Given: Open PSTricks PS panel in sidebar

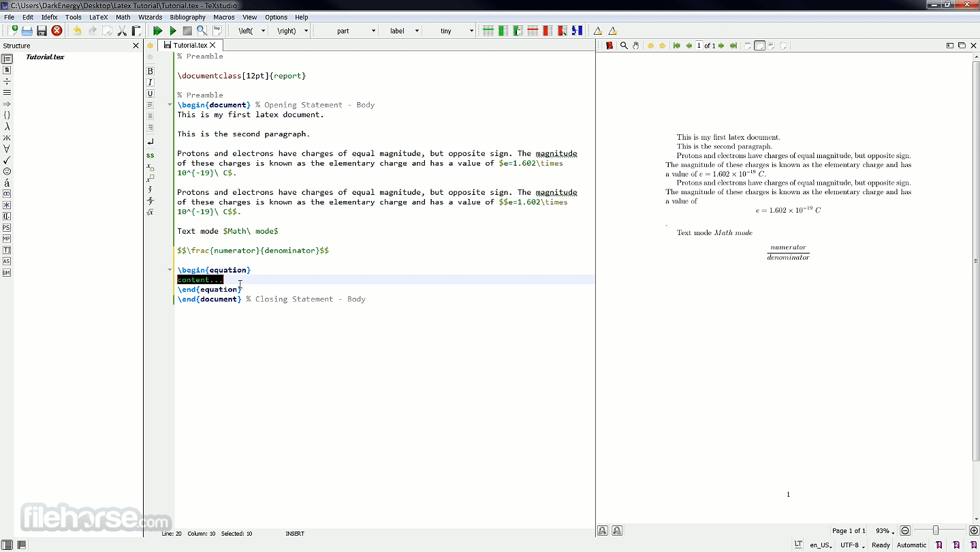Looking at the screenshot, I should 7,228.
